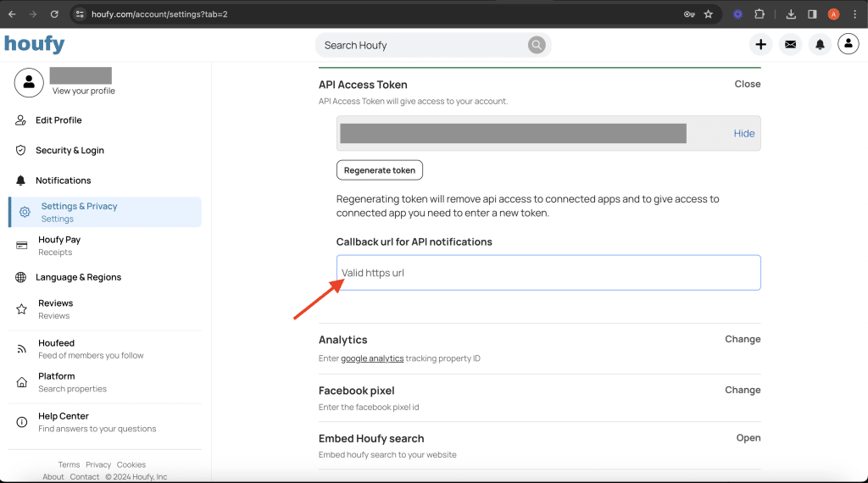Click View your profile link
The image size is (868, 483).
tap(84, 91)
